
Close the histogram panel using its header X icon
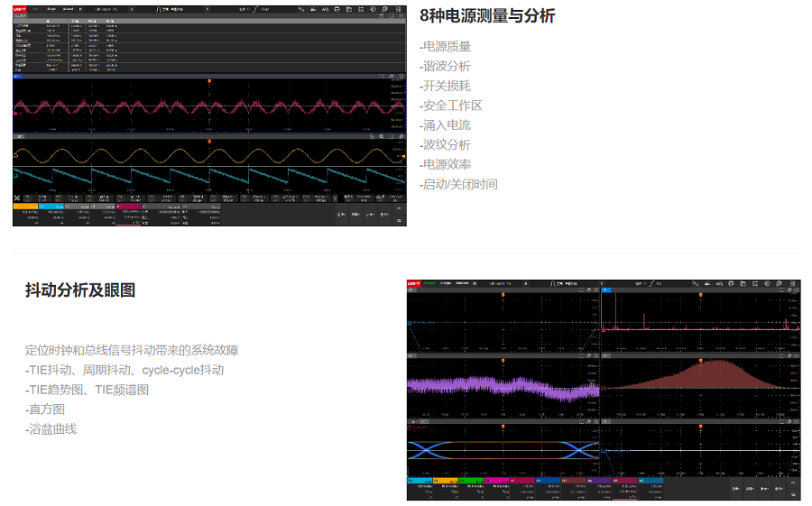coord(795,355)
